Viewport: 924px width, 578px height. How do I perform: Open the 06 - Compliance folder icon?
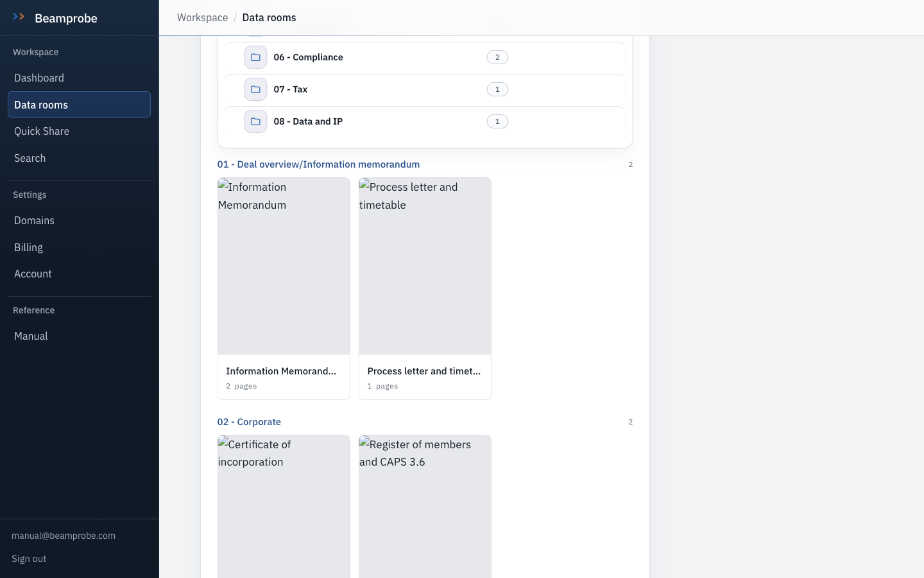coord(255,57)
